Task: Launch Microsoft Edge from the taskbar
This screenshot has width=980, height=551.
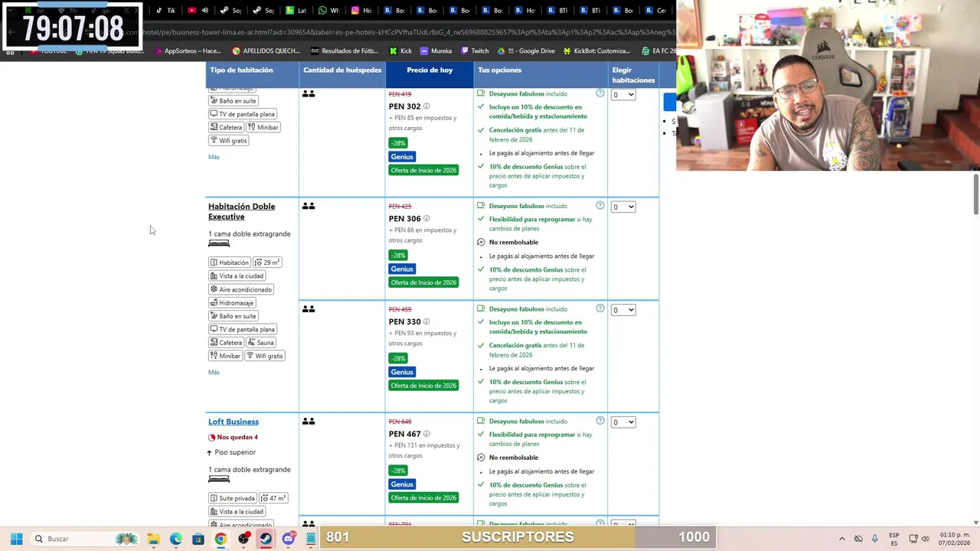Action: 175,539
